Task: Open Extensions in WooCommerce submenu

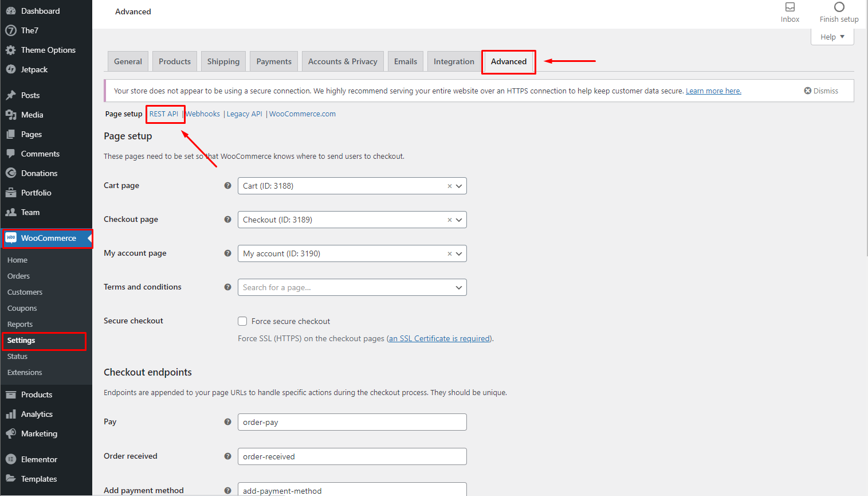Action: 25,372
